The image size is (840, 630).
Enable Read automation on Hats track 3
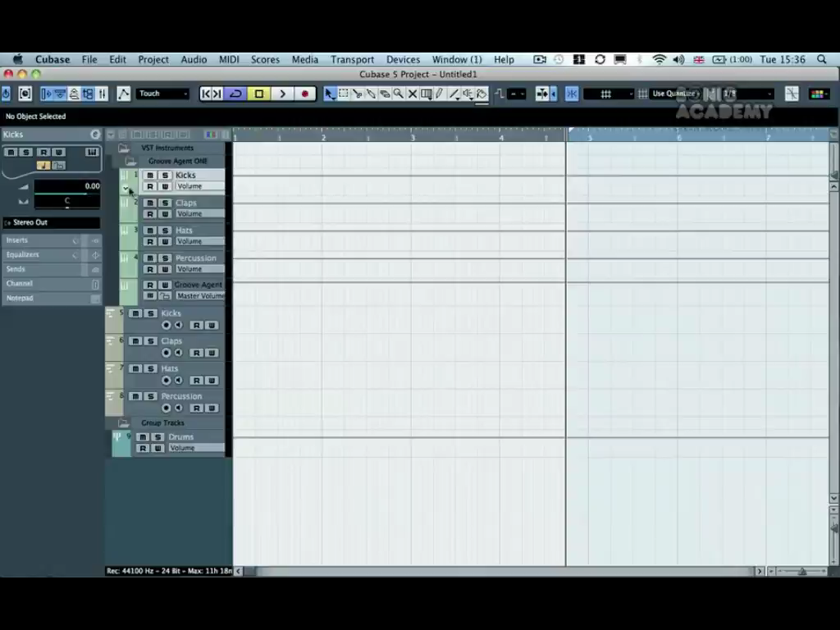pyautogui.click(x=151, y=242)
